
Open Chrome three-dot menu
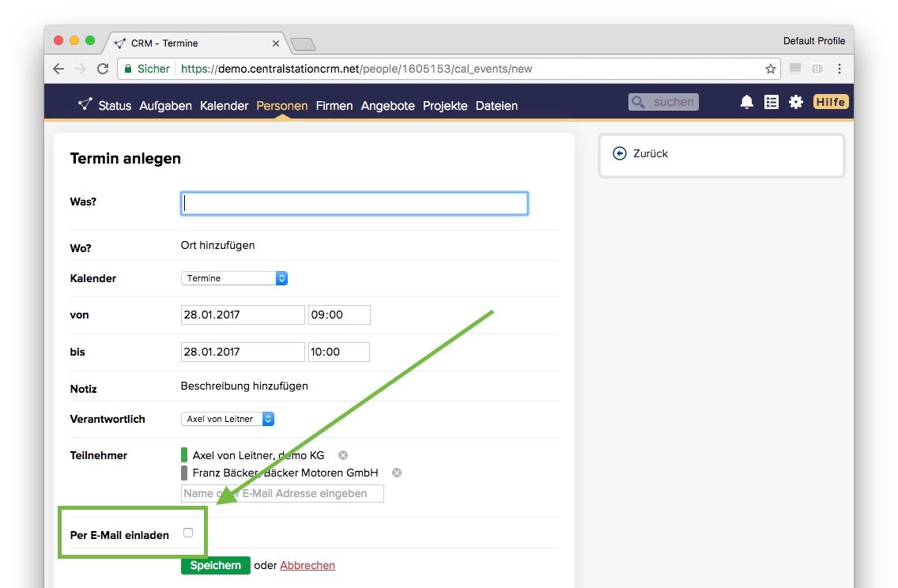pos(840,69)
